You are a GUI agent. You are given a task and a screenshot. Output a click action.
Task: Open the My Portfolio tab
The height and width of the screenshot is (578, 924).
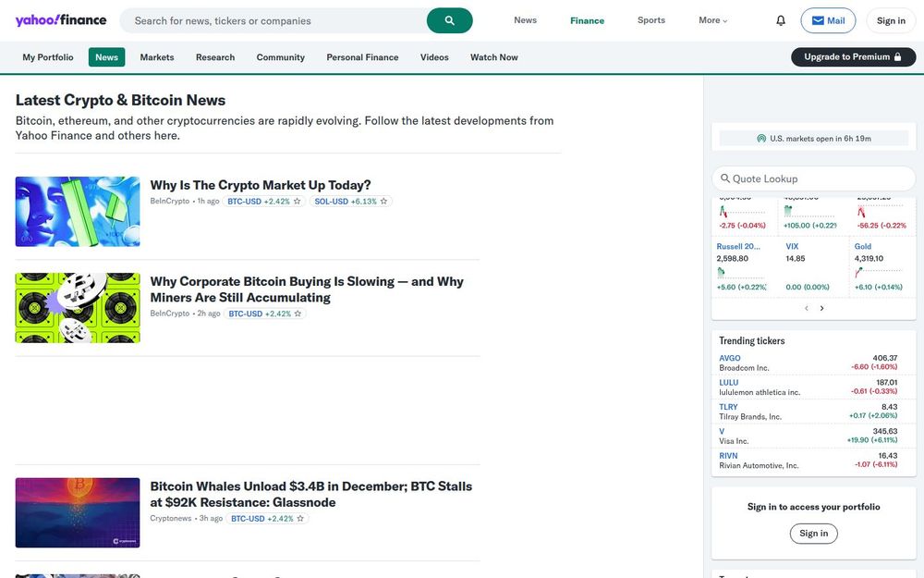pyautogui.click(x=48, y=57)
